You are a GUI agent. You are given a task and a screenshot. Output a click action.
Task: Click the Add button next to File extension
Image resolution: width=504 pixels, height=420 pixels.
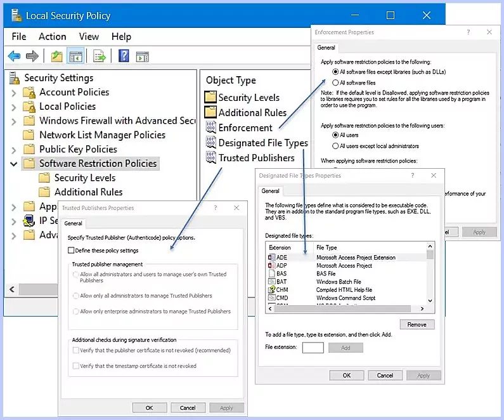(x=346, y=348)
